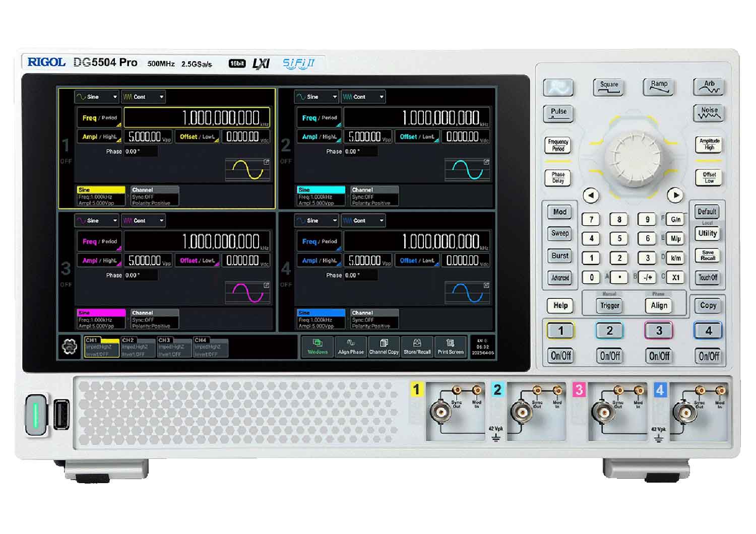The height and width of the screenshot is (534, 756).
Task: Tap the Windows icon in the bottom bar
Action: 318,347
